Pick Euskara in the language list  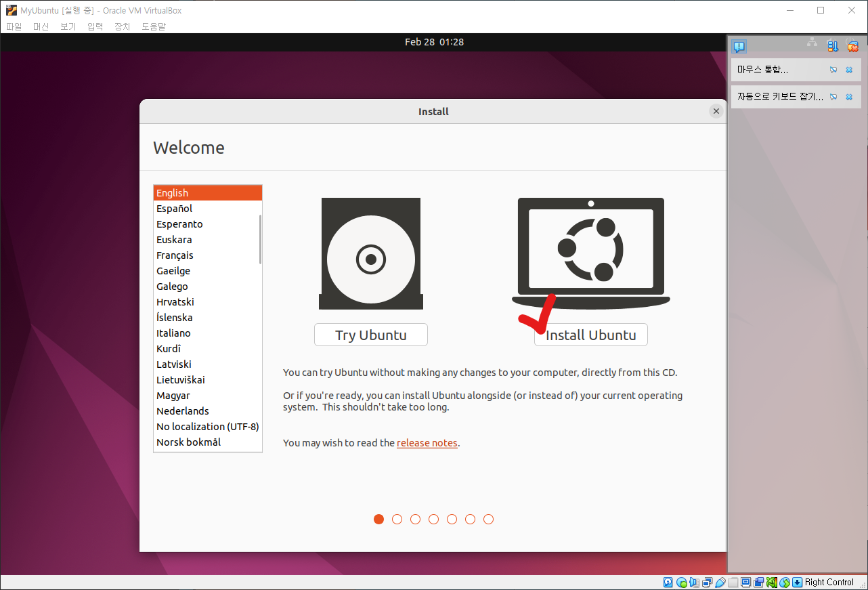pos(208,240)
